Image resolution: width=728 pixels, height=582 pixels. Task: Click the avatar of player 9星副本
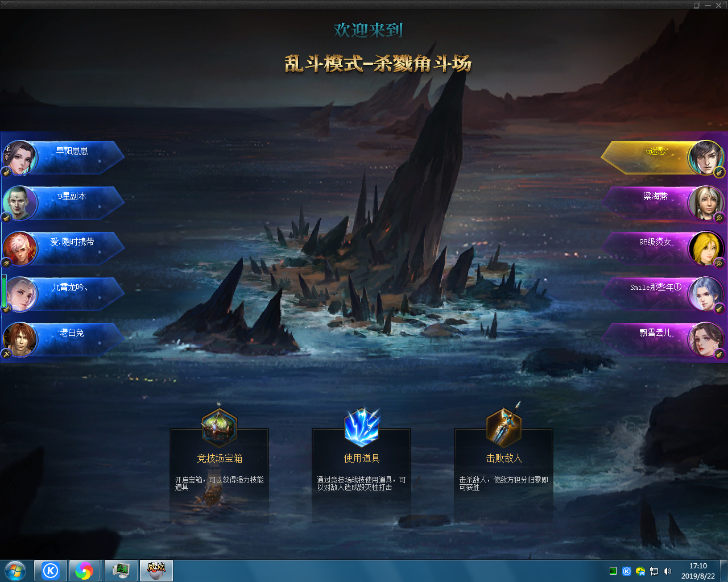(x=20, y=203)
